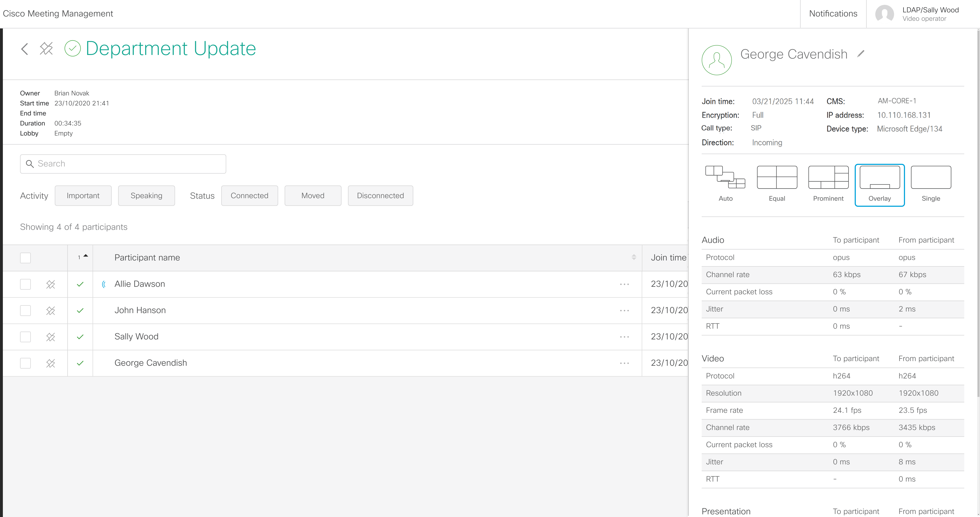Viewport: 980px width, 517px height.
Task: Check the box for John Hanson
Action: coord(25,310)
